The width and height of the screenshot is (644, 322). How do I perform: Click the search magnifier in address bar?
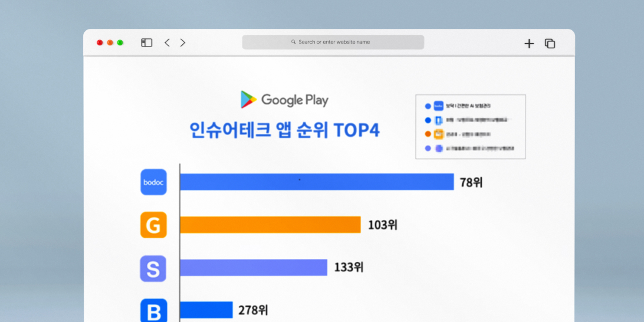pyautogui.click(x=293, y=42)
